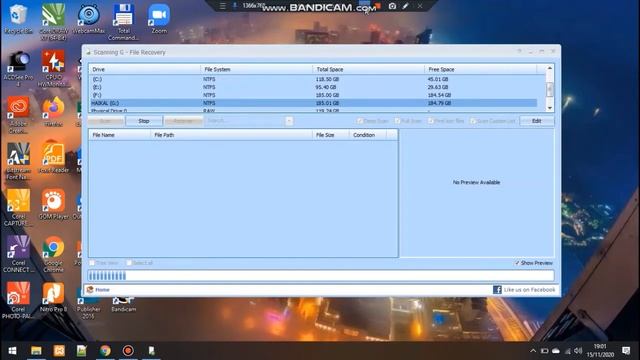Screen dimensions: 640x360
Task: Select the (F:) drive row
Action: coord(313,95)
